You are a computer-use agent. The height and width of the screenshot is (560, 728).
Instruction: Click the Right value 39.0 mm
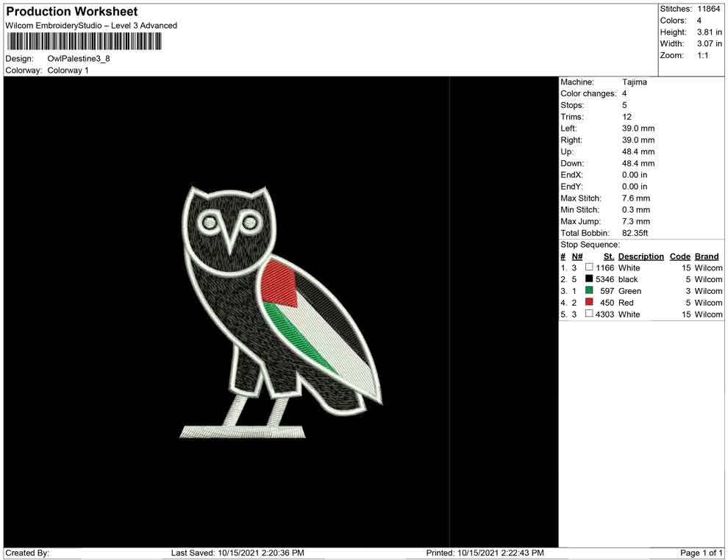click(x=638, y=140)
